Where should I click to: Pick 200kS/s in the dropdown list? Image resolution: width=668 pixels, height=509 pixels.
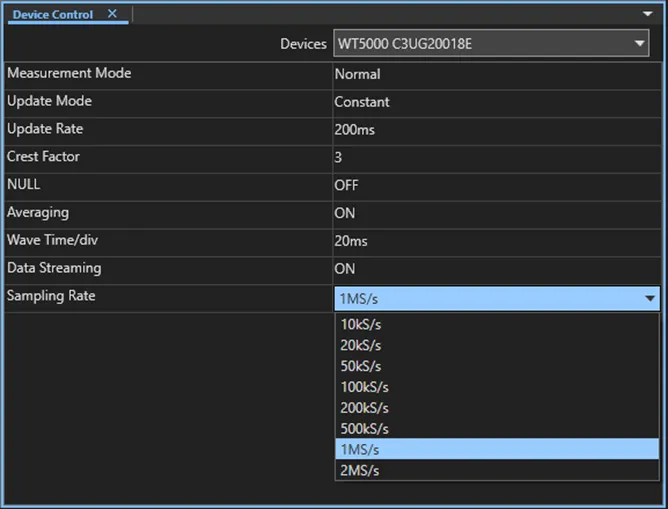point(497,408)
